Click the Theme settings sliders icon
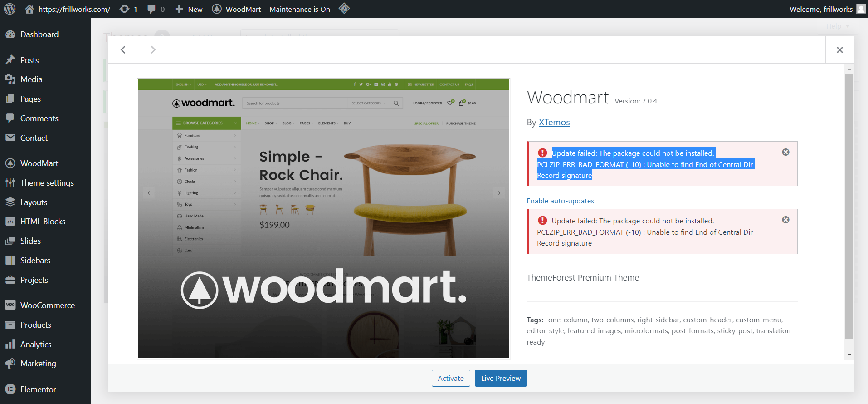868x404 pixels. pos(10,183)
